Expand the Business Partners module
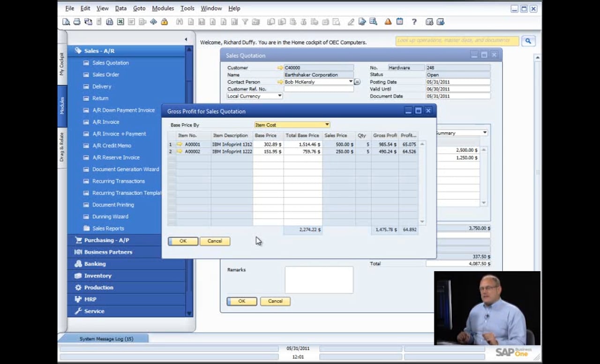This screenshot has width=600, height=364. pyautogui.click(x=127, y=252)
